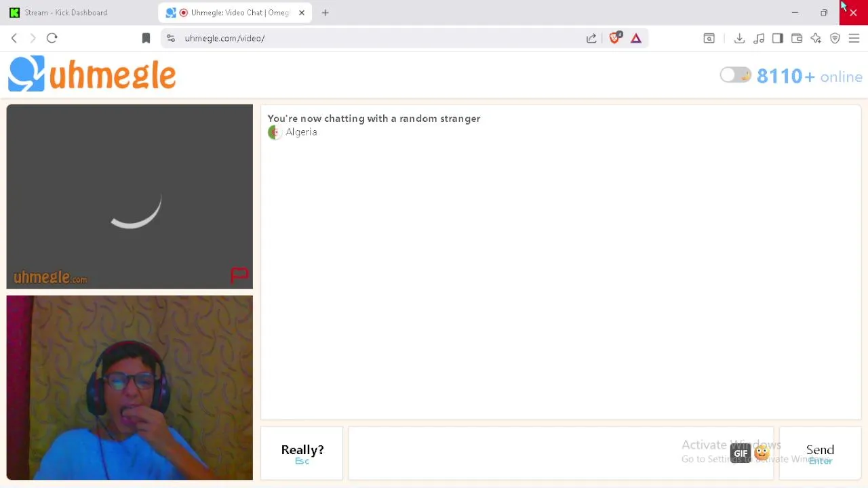The height and width of the screenshot is (488, 868).
Task: Toggle dark mode switch near online count
Action: pos(736,75)
